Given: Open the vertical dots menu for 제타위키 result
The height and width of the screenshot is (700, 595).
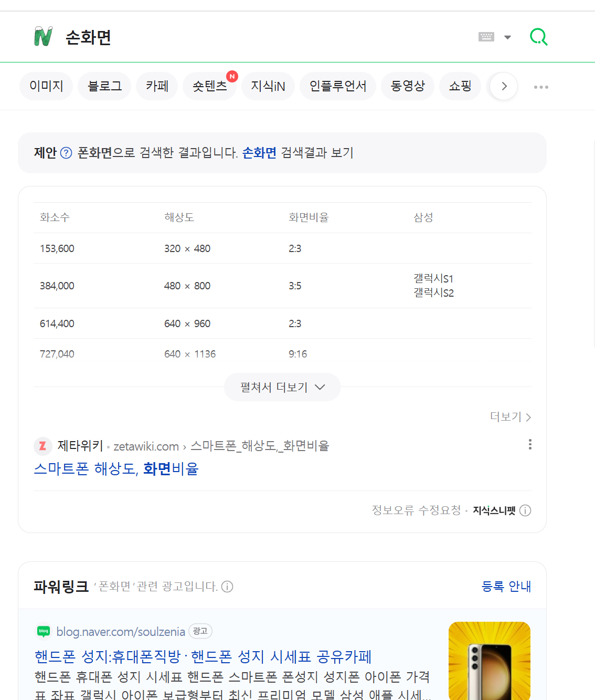Looking at the screenshot, I should coord(530,445).
